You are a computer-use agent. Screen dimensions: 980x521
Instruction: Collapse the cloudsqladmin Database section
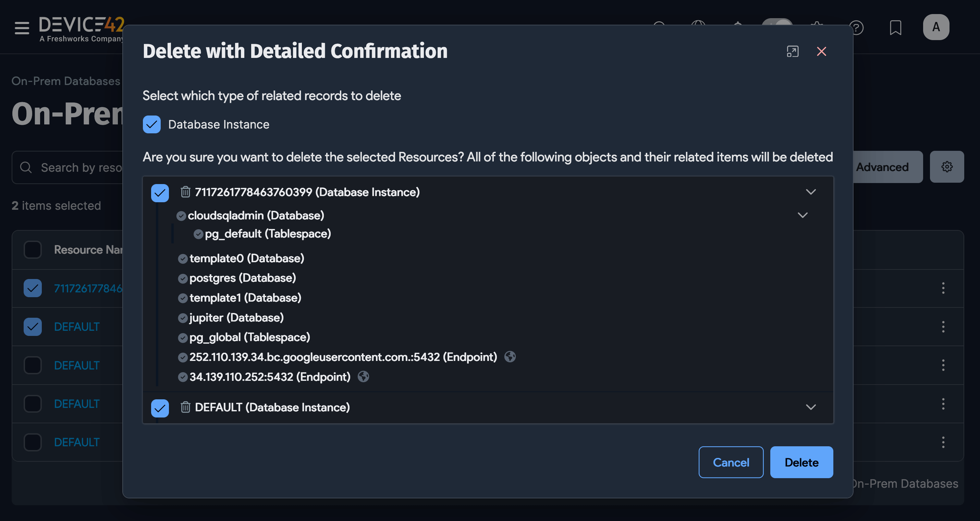[803, 215]
